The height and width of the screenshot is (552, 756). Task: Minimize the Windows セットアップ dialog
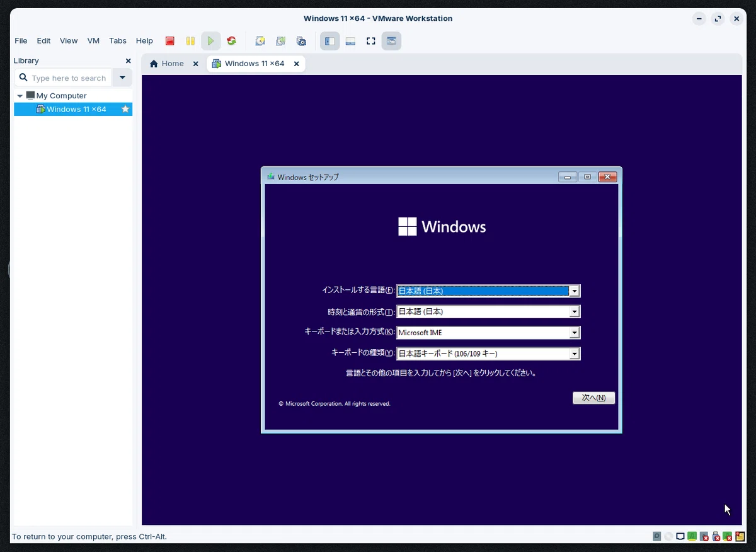568,177
